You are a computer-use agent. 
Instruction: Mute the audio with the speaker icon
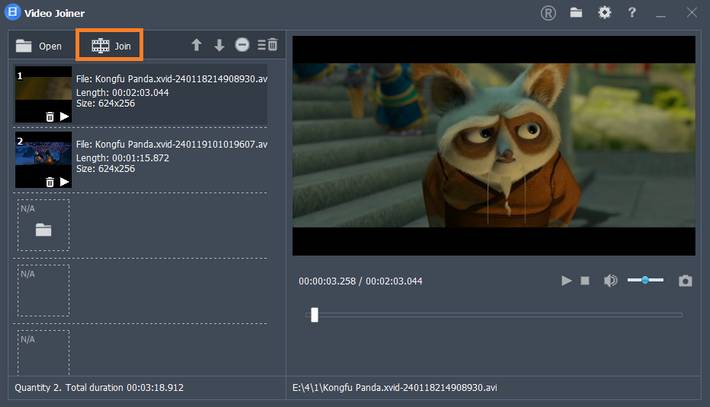pyautogui.click(x=610, y=281)
